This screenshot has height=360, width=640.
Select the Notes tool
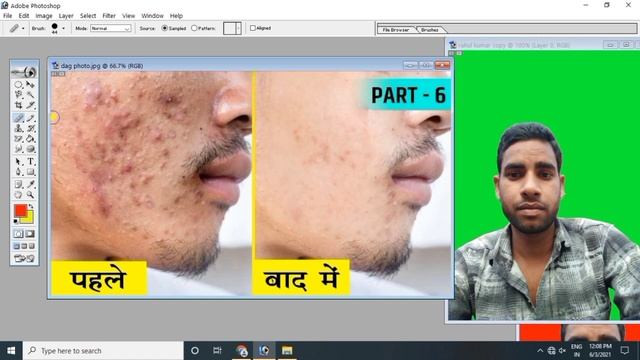tap(18, 184)
